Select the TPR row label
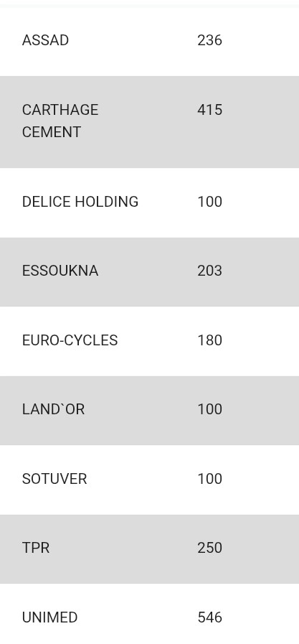The height and width of the screenshot is (644, 299). [x=36, y=548]
